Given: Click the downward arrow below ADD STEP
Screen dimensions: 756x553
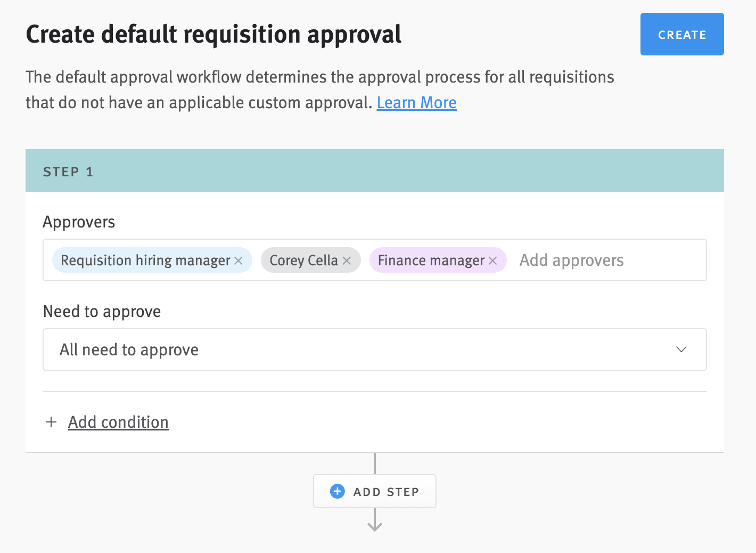Looking at the screenshot, I should tap(374, 525).
